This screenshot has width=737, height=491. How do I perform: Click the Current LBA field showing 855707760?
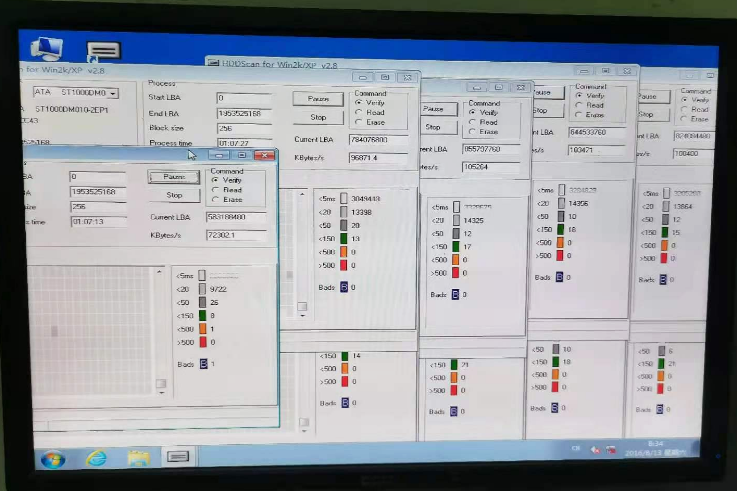point(491,149)
